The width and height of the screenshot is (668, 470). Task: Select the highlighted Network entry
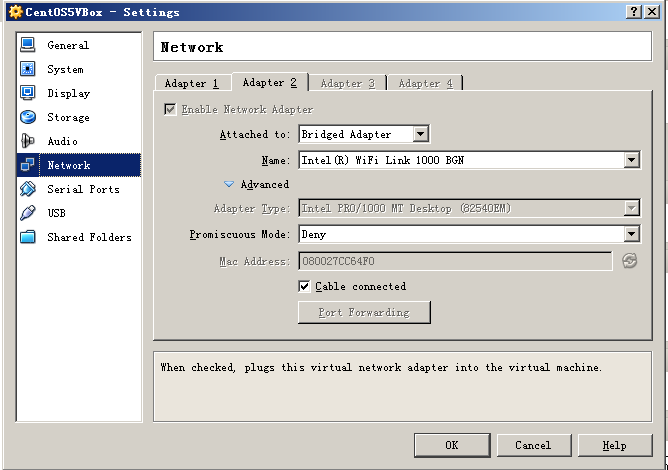coord(79,165)
